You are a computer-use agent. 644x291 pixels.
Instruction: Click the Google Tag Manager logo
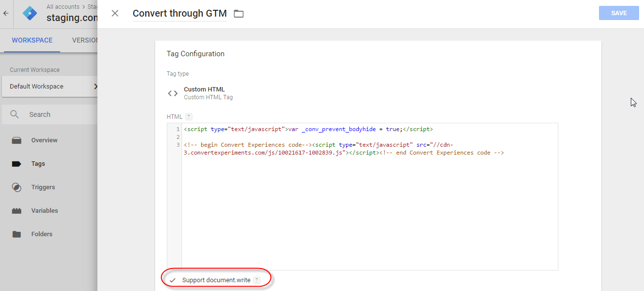point(30,13)
